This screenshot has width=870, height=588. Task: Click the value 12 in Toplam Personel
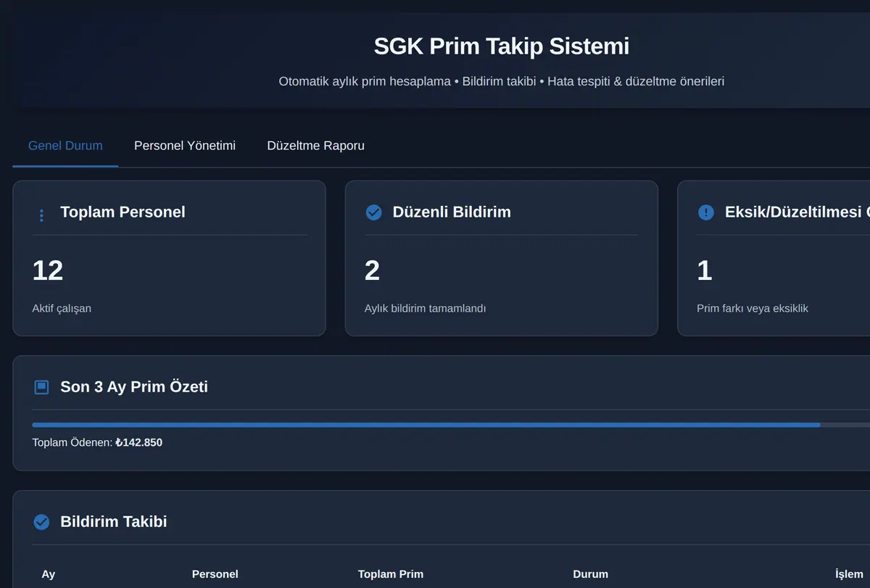click(x=48, y=270)
